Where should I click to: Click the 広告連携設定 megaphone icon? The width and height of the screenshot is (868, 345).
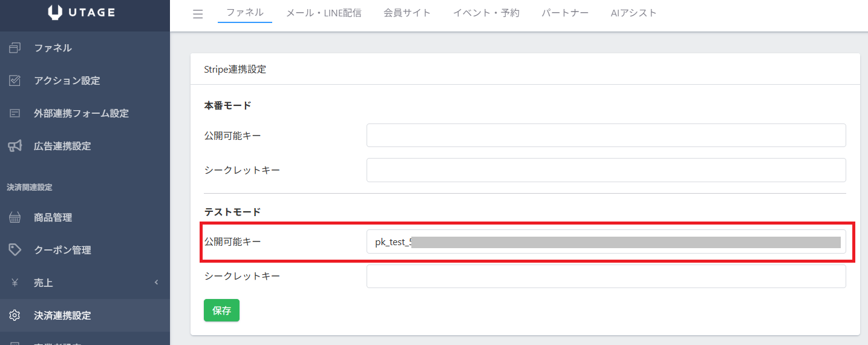click(15, 146)
